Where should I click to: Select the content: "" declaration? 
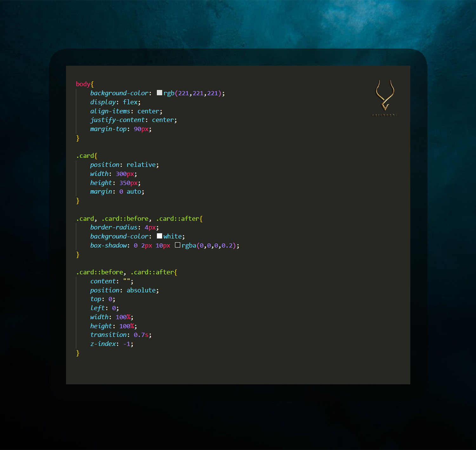(111, 281)
